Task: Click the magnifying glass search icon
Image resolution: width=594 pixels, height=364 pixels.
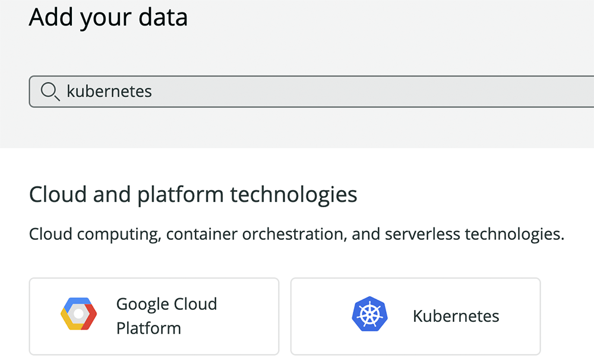Action: 50,91
